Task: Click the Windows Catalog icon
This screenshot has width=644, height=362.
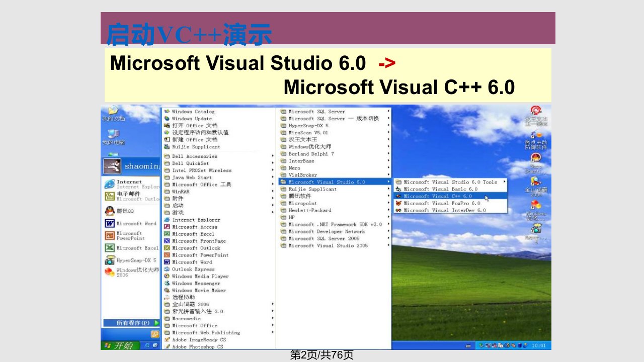Action: click(x=167, y=112)
